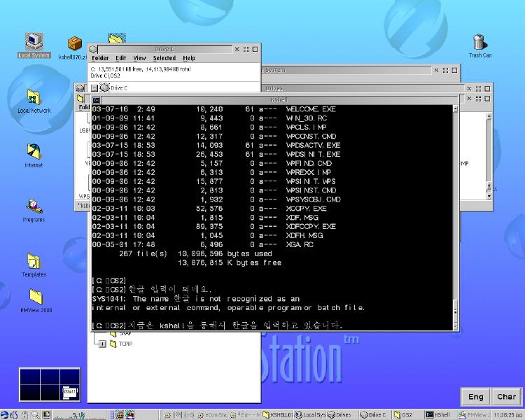Select the Drive C disk icon in tree
Screen dimensions: 525x420
104,88
